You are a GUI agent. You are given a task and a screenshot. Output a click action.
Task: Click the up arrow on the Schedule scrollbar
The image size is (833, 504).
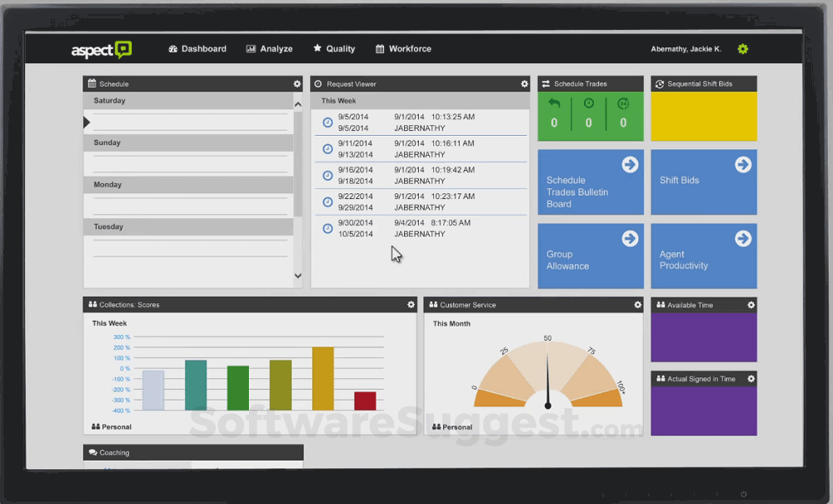(x=297, y=103)
